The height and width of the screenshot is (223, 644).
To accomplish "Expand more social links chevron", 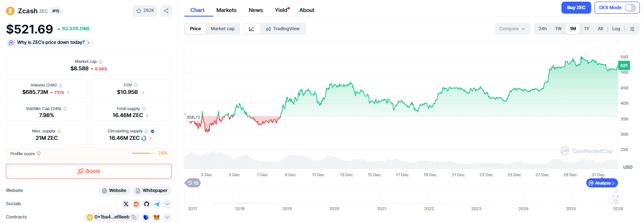I will click(167, 204).
